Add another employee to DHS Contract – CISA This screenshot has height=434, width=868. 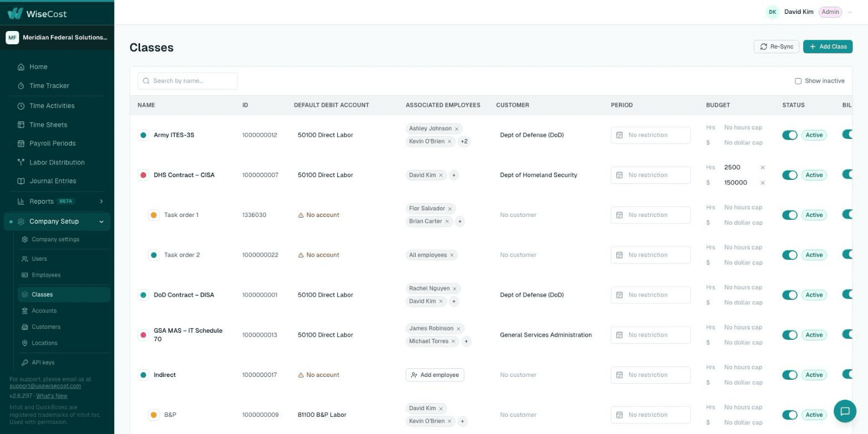pos(454,175)
